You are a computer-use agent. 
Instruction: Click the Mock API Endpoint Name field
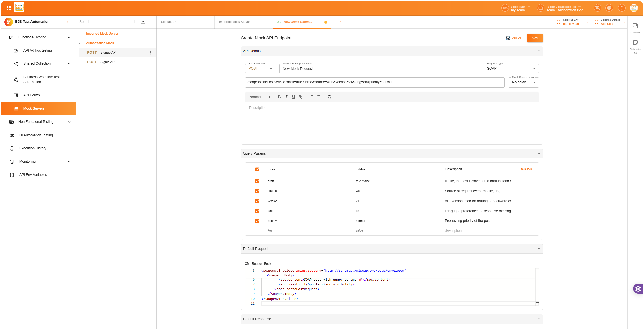(379, 69)
